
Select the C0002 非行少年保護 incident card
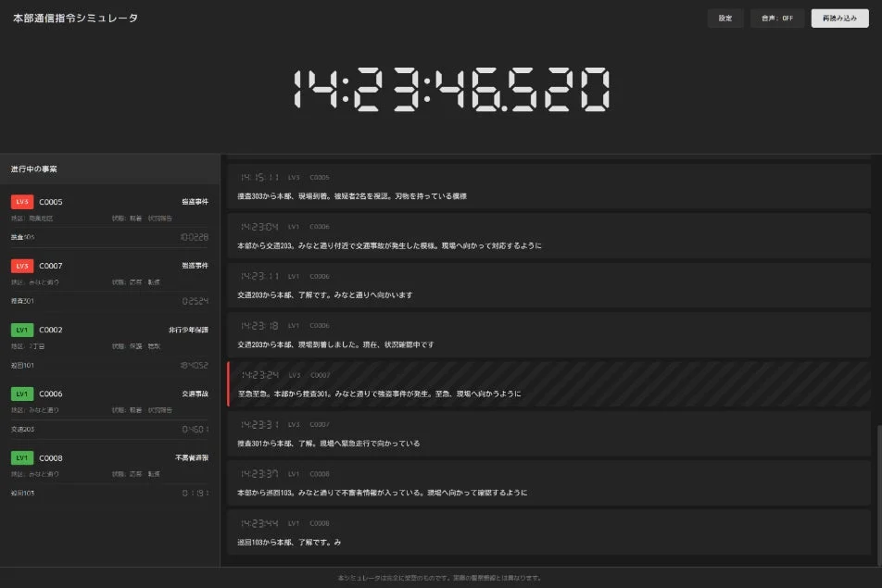[x=108, y=346]
